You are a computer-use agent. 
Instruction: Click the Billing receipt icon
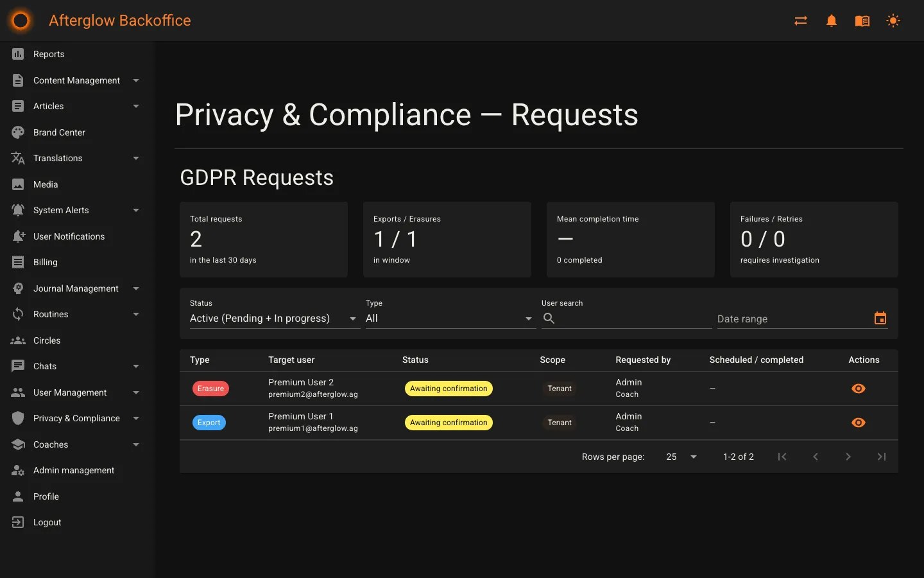(x=18, y=262)
